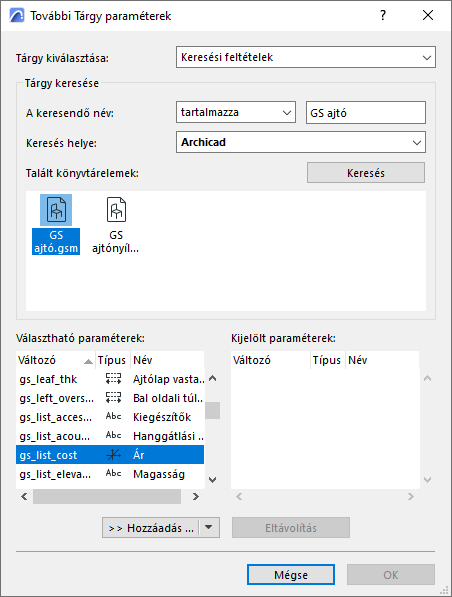Sort available parameters by Változó column

[56, 360]
